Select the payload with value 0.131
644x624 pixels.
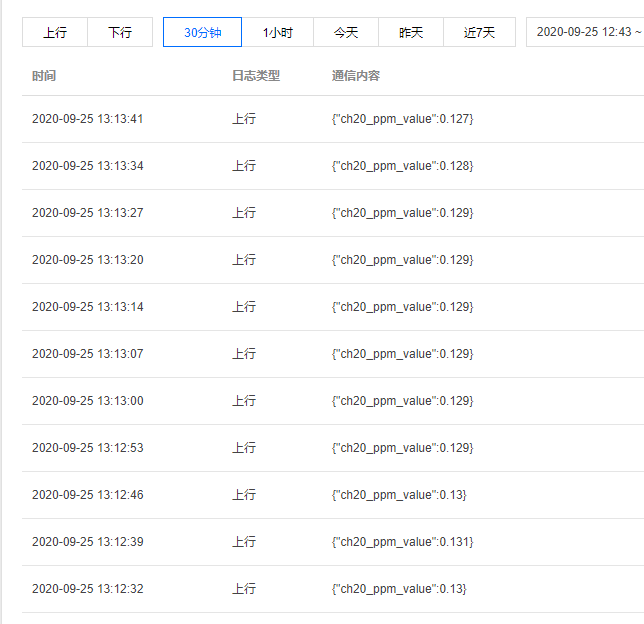tap(402, 542)
